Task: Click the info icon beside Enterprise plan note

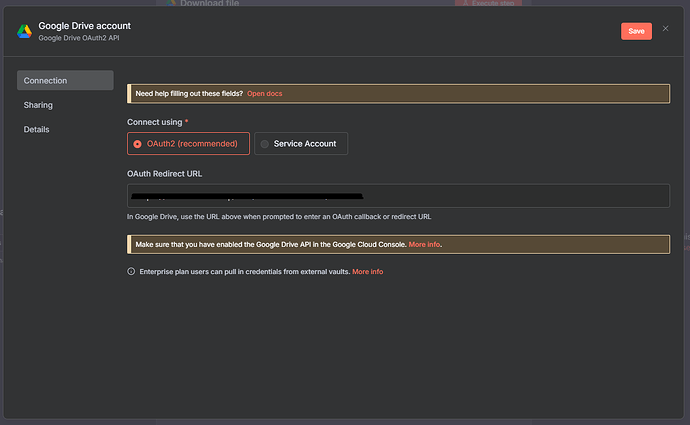Action: 131,271
